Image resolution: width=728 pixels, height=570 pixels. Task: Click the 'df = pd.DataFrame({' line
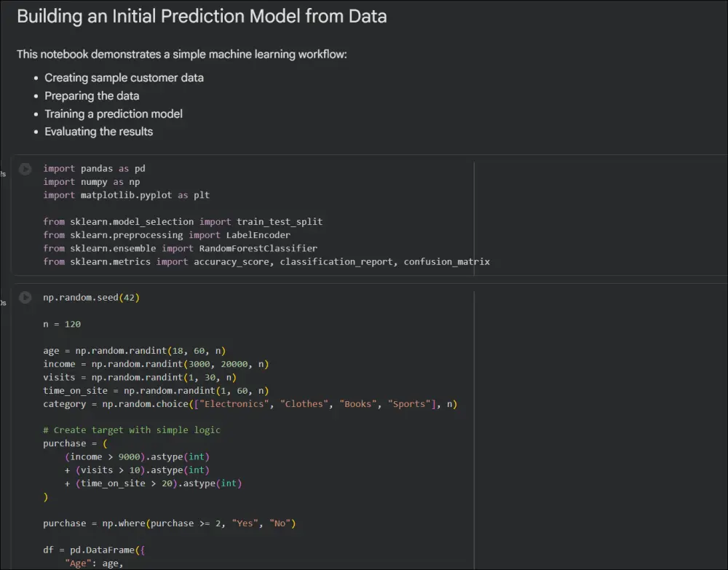pos(94,550)
